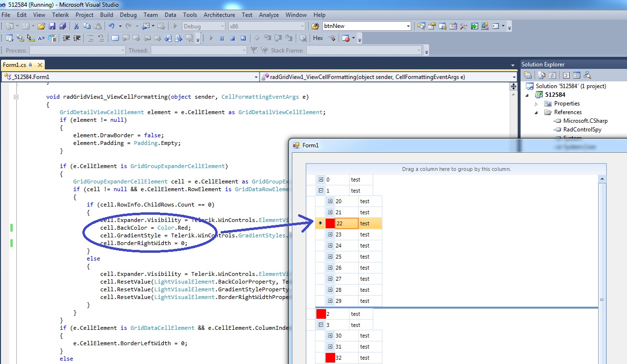Click the Save All toolbar icon
Viewport: 627px width, 364px height.
tap(62, 26)
